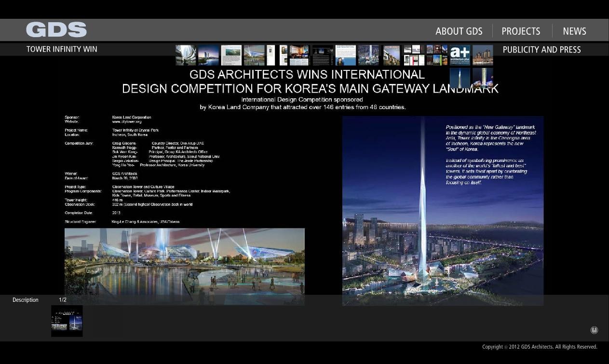Open the PROJECTS menu
Viewport: 609px width, 364px height.
point(521,31)
